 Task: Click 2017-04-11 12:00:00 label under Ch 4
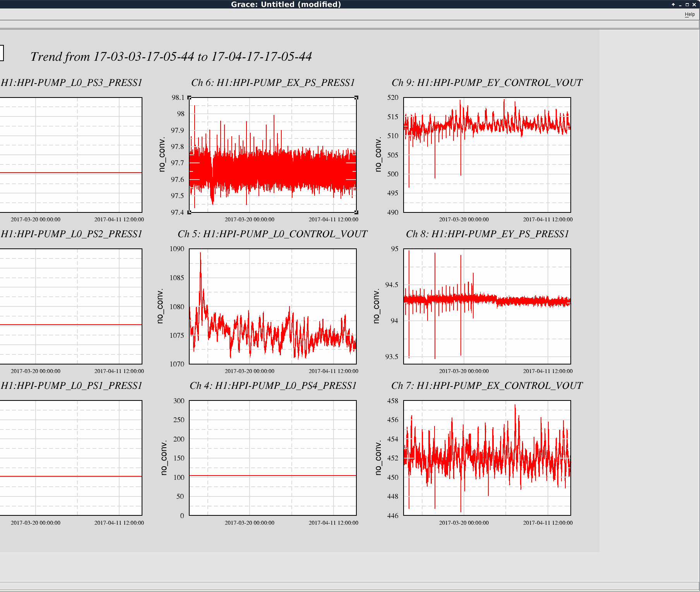[334, 523]
